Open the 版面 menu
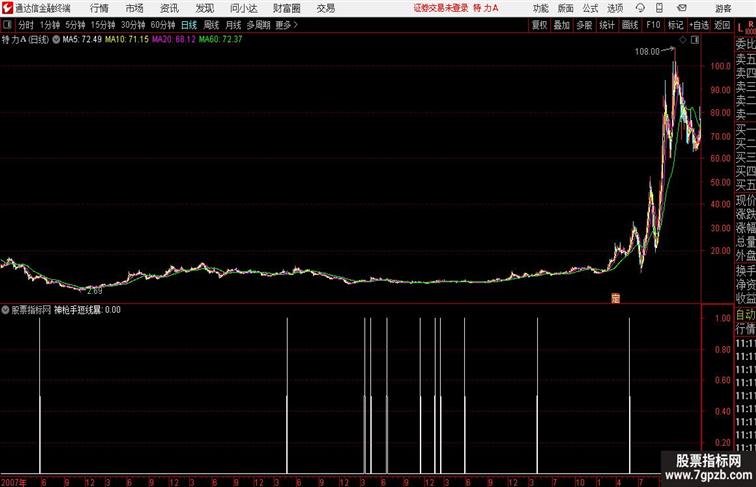This screenshot has height=487, width=756. coord(566,8)
